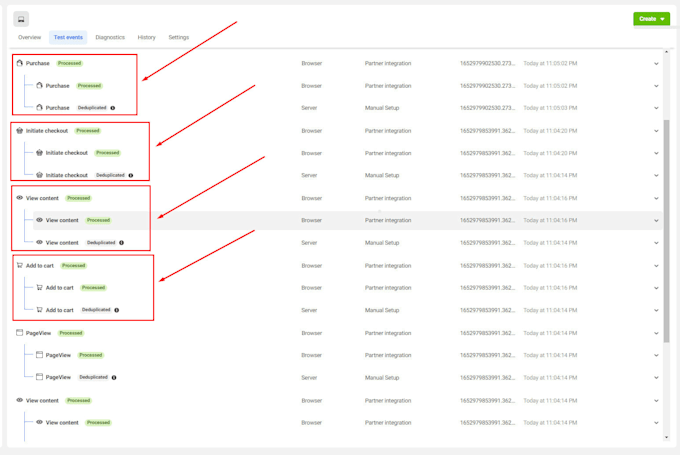Click the vertical scrollbar thumb
The width and height of the screenshot is (680, 455).
click(x=667, y=231)
